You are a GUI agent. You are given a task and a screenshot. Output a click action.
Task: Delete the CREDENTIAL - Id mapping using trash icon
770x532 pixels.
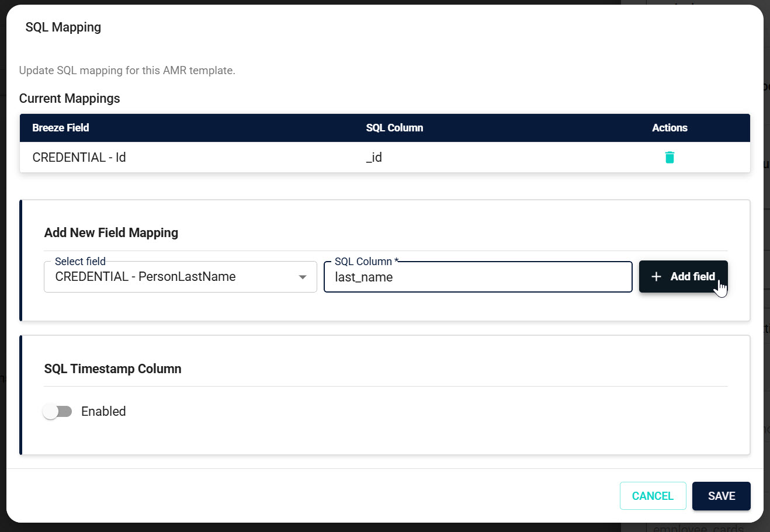[670, 157]
